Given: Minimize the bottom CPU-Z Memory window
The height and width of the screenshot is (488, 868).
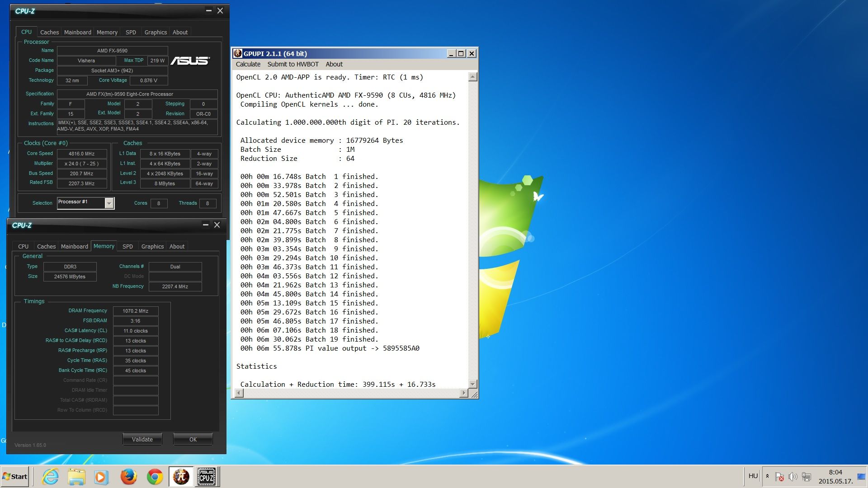Looking at the screenshot, I should pyautogui.click(x=205, y=225).
